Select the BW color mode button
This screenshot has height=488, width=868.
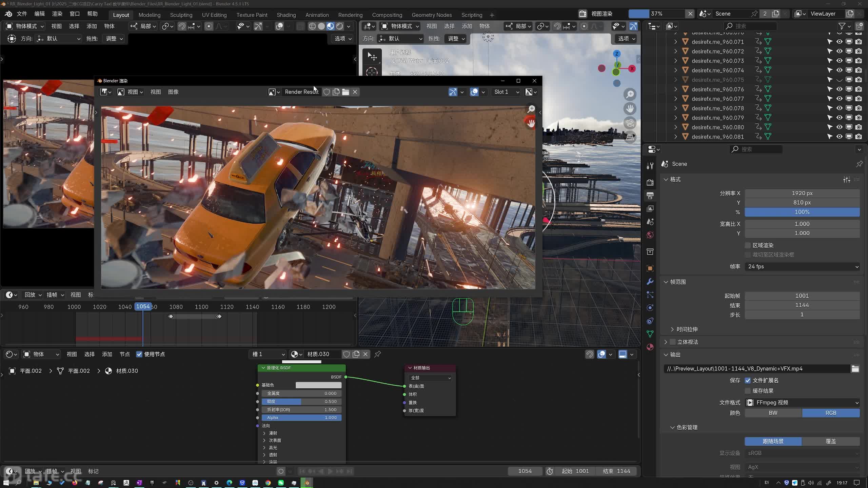(773, 413)
